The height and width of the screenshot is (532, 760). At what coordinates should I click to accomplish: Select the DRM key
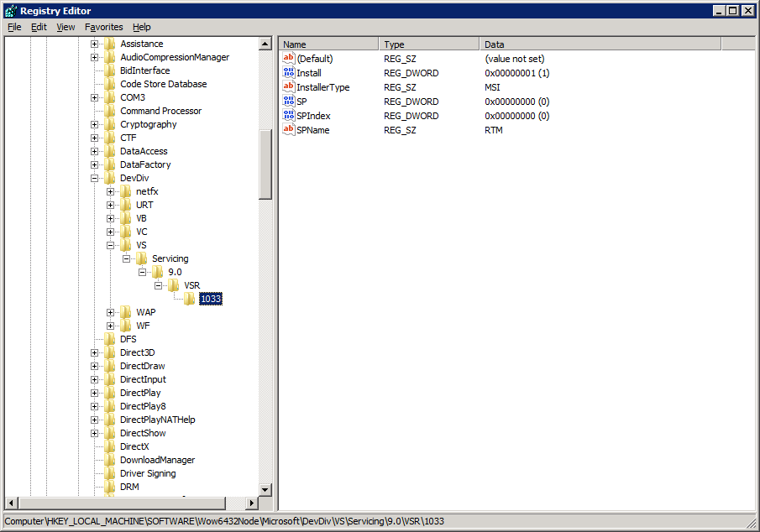[x=129, y=487]
